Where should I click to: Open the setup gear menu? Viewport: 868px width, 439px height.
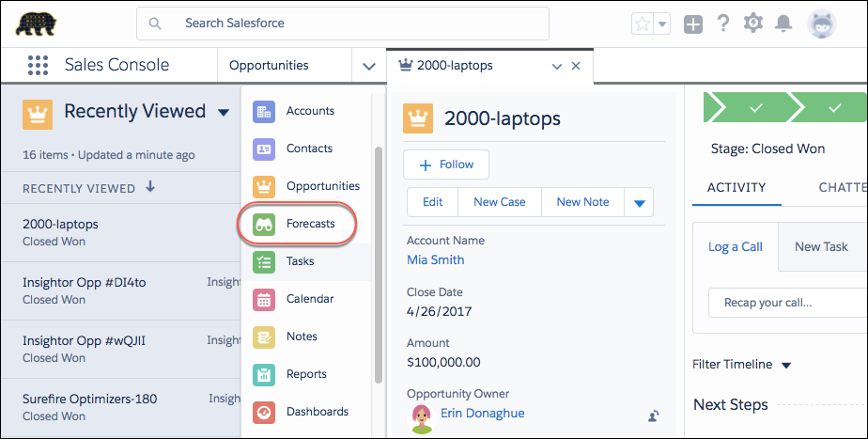752,24
